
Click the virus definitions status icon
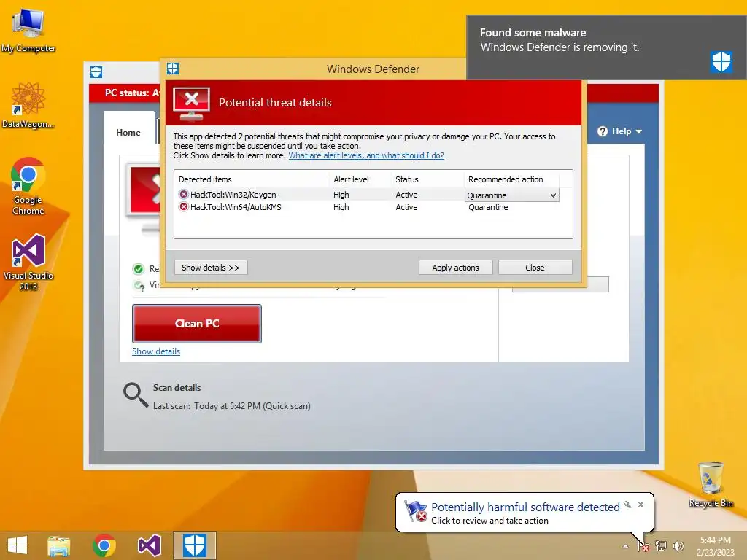coord(139,286)
